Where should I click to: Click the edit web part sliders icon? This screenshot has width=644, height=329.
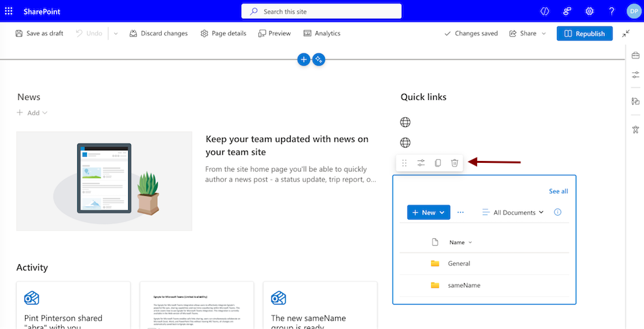[x=421, y=163]
